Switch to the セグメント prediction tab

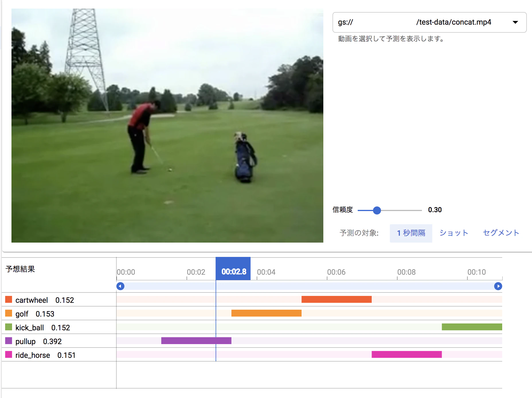coord(501,233)
